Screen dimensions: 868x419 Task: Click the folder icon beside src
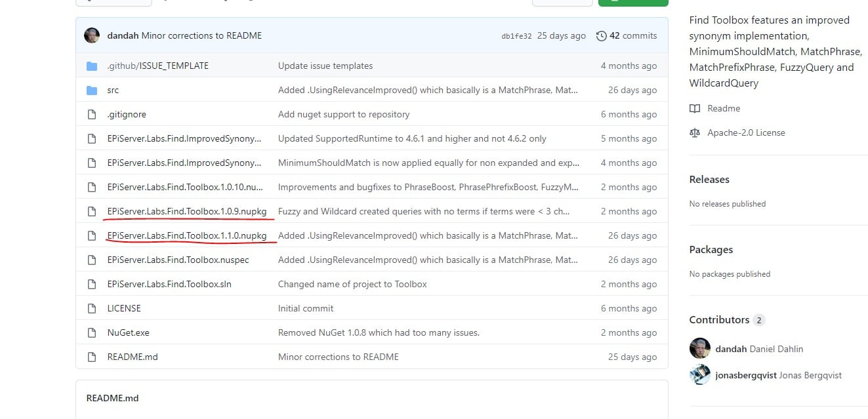click(x=92, y=90)
